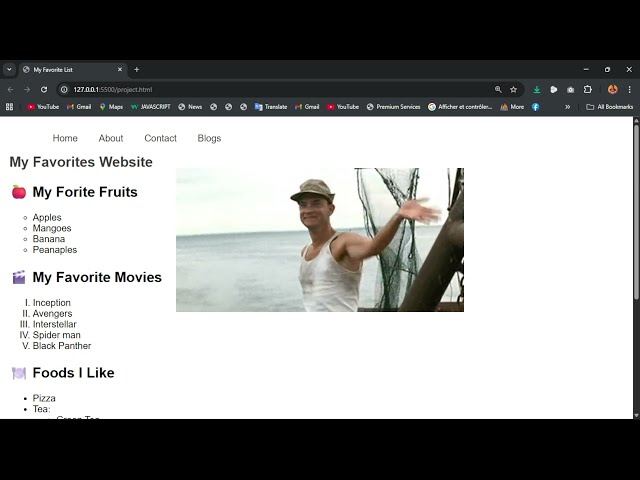The height and width of the screenshot is (480, 640).
Task: Open the All Bookmarks folder
Action: tap(609, 107)
